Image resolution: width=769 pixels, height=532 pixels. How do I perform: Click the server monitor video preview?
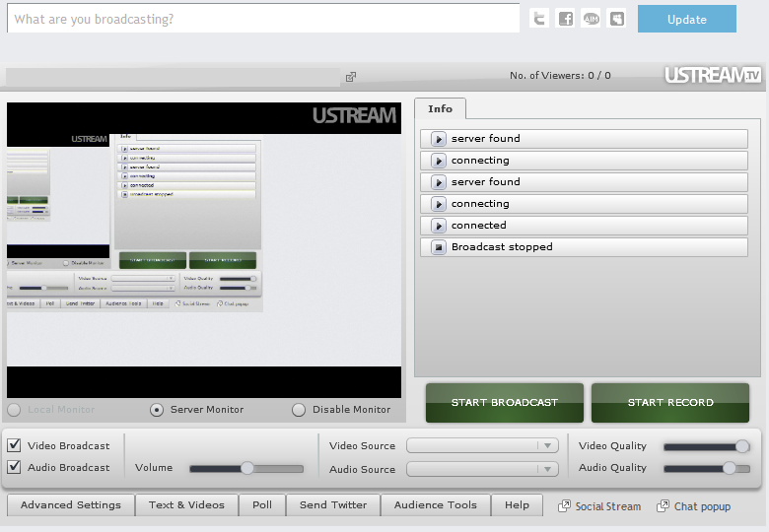coord(204,250)
